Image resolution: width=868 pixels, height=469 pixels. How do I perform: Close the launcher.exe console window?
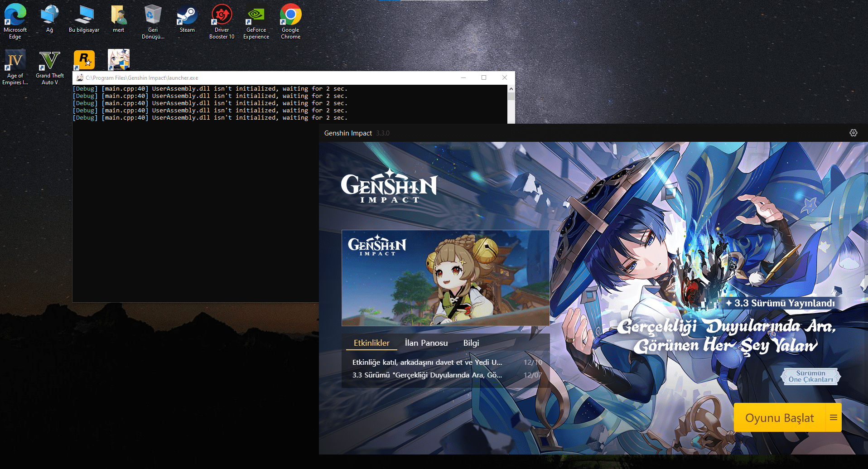[505, 77]
